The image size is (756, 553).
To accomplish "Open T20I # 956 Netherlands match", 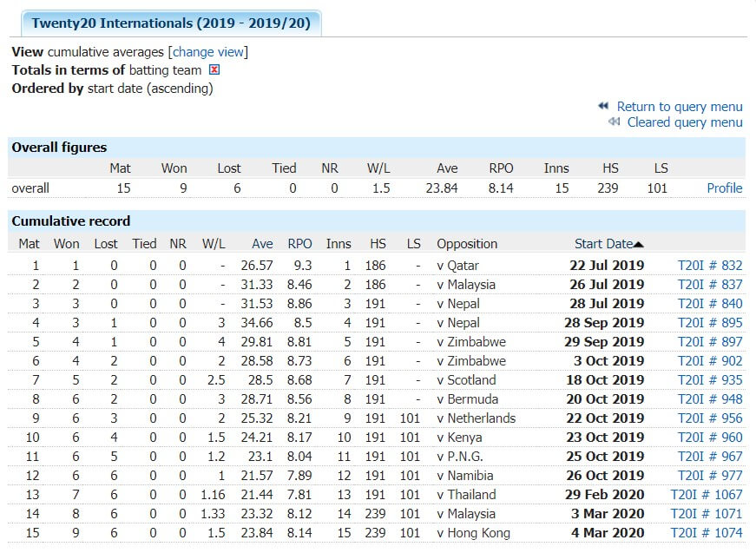I will point(710,418).
